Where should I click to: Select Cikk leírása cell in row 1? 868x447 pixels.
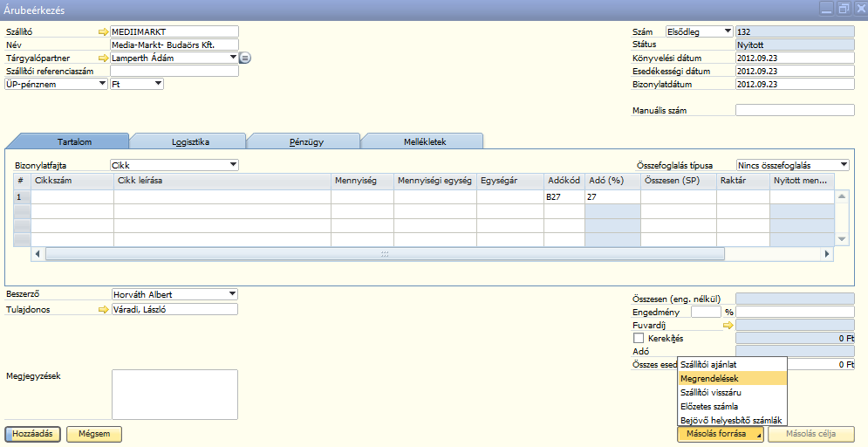tap(222, 196)
